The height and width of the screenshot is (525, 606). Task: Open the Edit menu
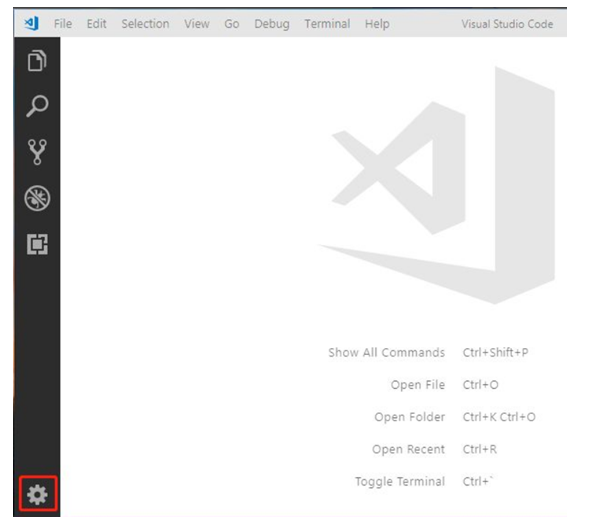pos(96,24)
